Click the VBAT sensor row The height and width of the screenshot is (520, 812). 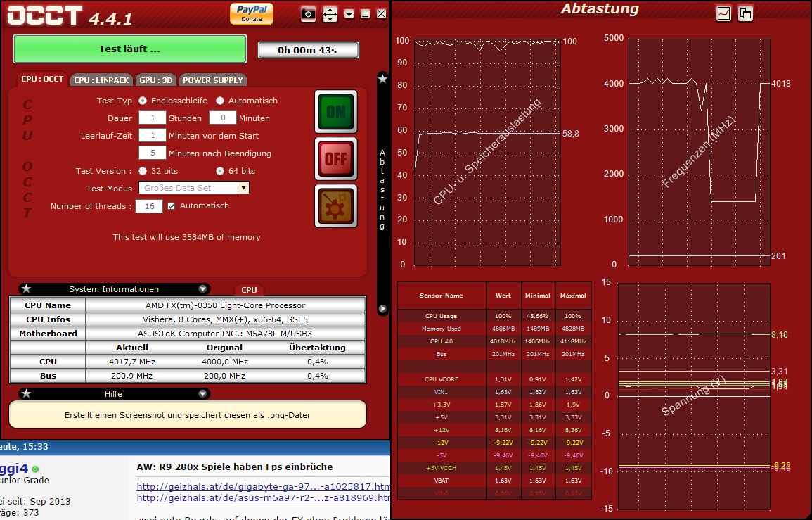[x=494, y=481]
